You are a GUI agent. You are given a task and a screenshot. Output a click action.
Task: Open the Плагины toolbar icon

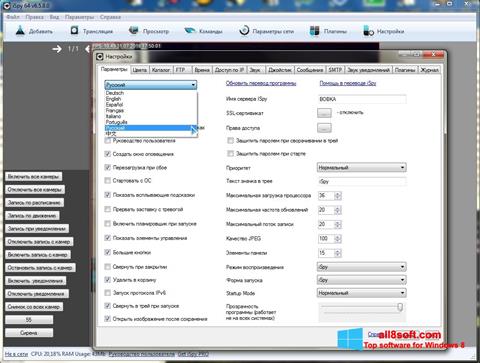[314, 31]
